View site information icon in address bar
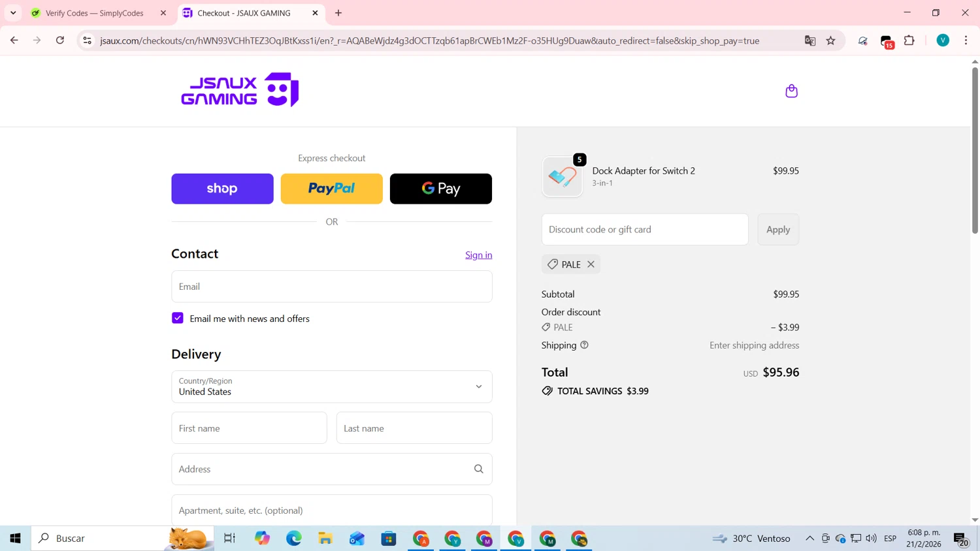Screen dimensions: 980x551 pyautogui.click(x=87, y=40)
